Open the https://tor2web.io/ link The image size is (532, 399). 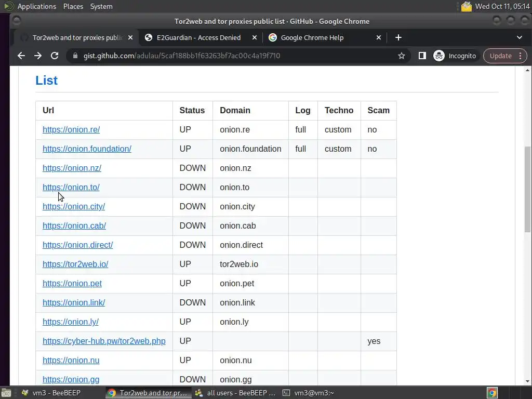click(75, 264)
